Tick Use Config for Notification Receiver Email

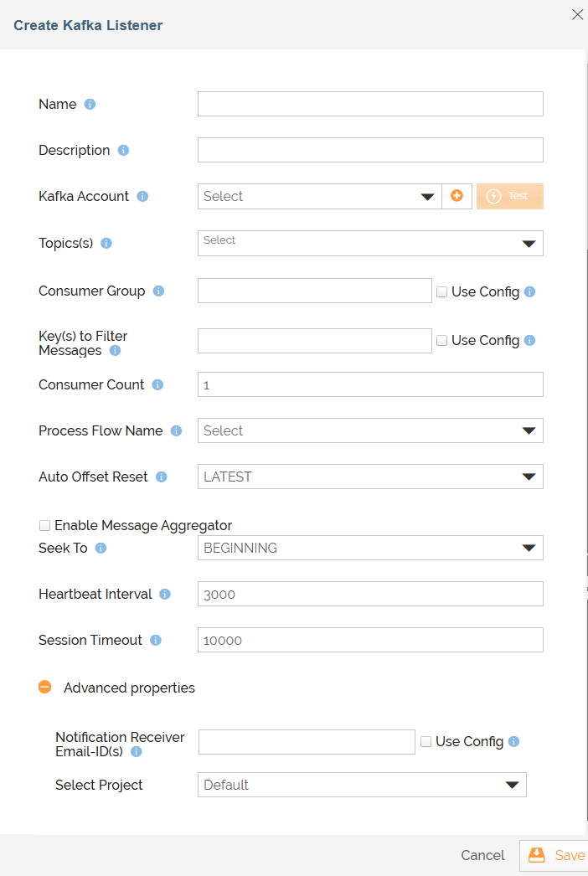(426, 742)
